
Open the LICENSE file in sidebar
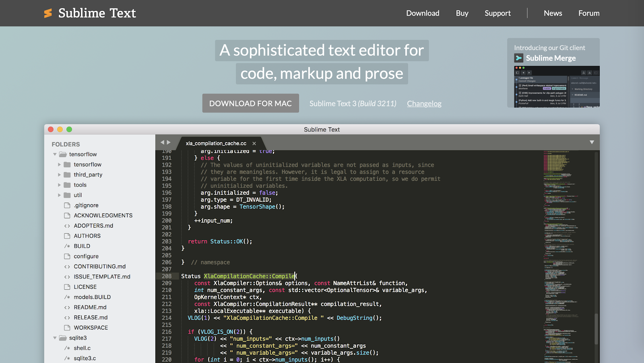[x=85, y=287]
